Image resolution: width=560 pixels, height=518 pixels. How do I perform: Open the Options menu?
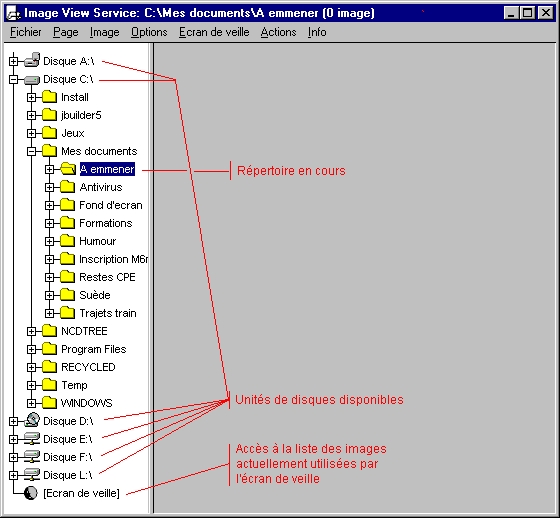point(149,32)
